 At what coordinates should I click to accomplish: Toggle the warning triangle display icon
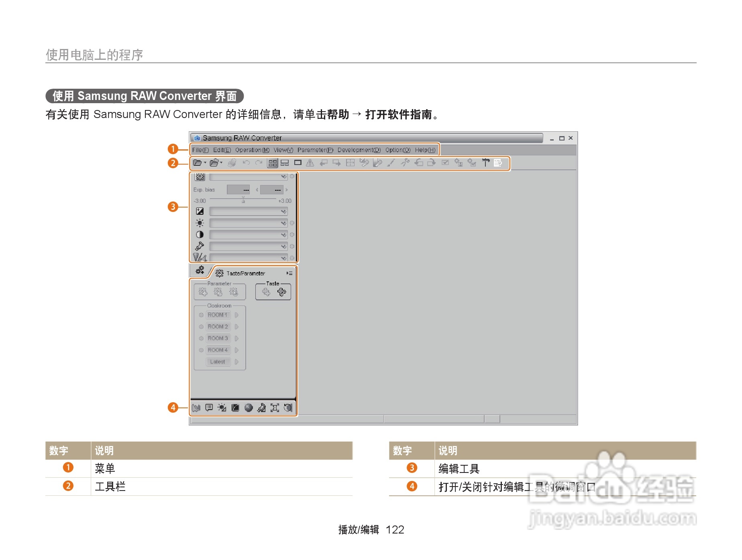coord(310,163)
